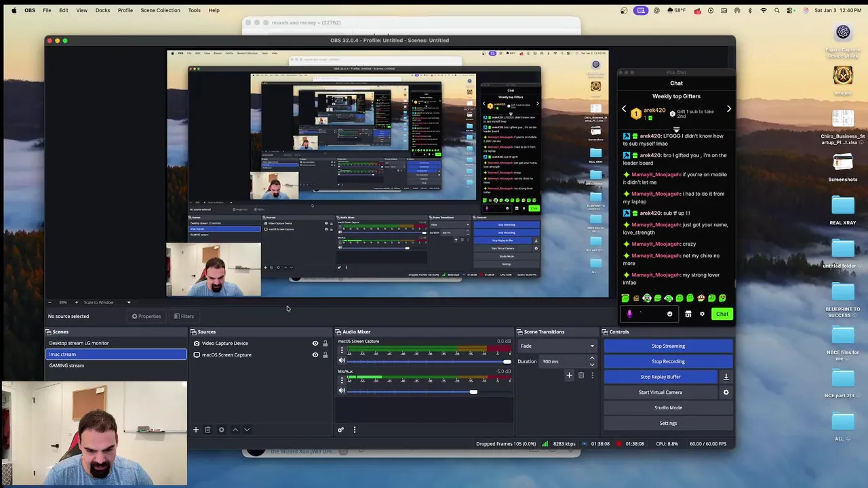Open preview Scale to Window dropdown
868x488 pixels.
107,302
